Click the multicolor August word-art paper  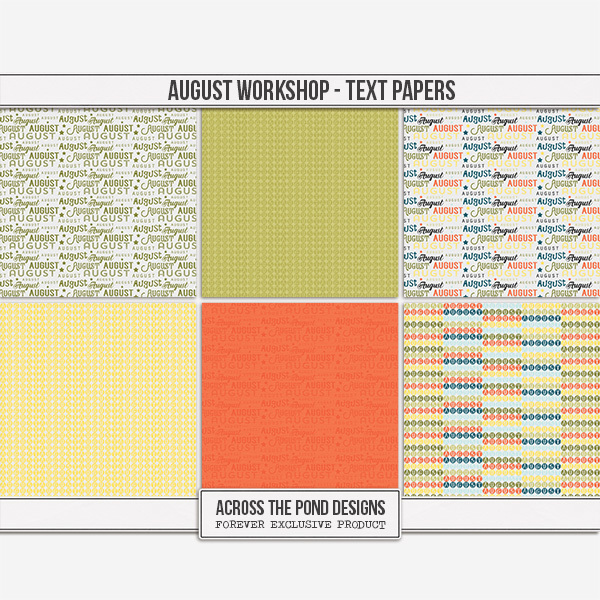coord(501,203)
